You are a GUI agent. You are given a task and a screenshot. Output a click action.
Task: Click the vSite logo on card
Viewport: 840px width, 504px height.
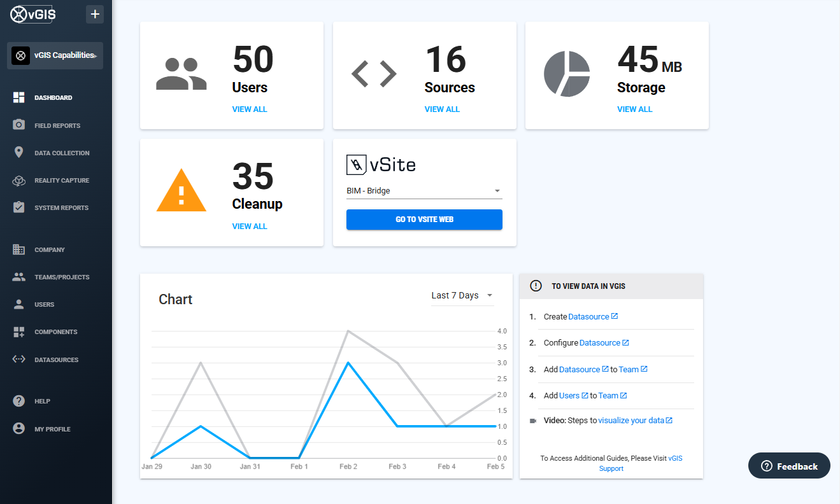(381, 165)
